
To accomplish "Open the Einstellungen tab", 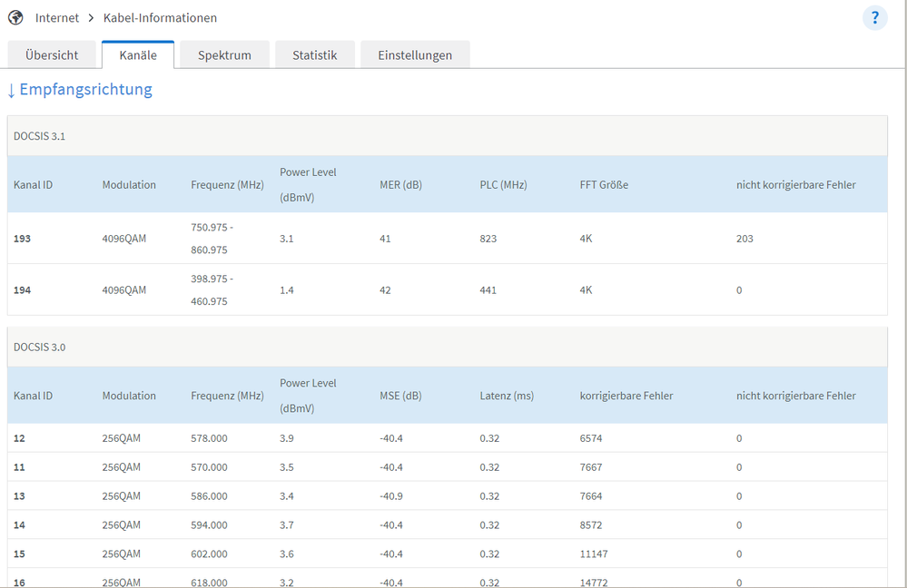I will [415, 54].
